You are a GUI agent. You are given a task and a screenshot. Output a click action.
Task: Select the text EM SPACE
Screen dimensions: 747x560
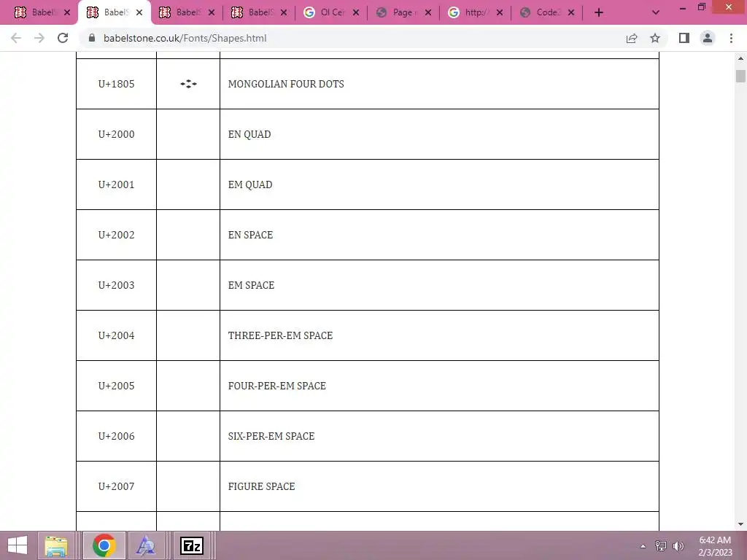click(x=251, y=285)
